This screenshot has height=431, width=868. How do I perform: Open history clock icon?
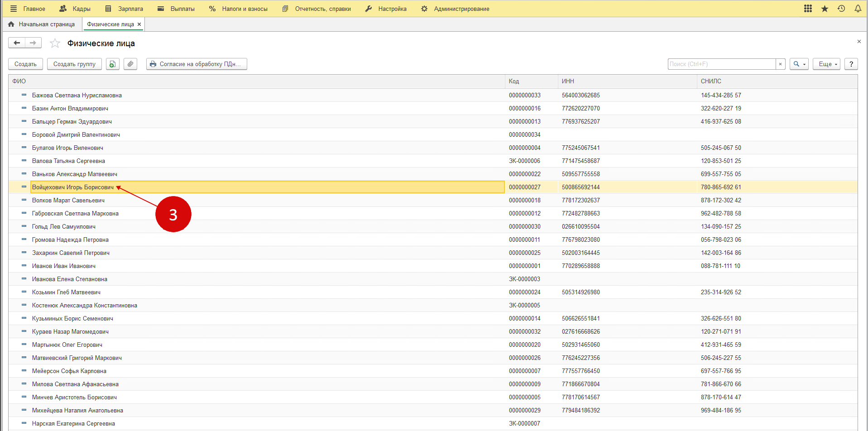(x=841, y=9)
